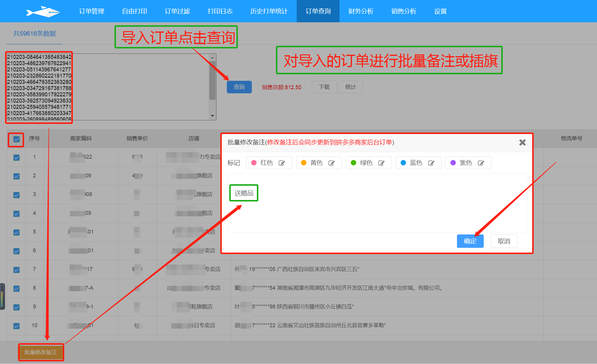This screenshot has width=597, height=364.
Task: Click edit icon next to 红色 tag
Action: point(282,163)
